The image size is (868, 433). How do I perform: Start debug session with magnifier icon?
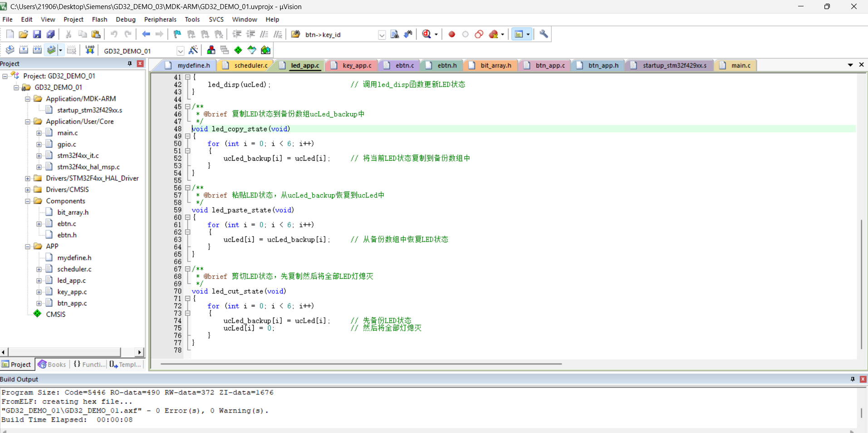[427, 34]
